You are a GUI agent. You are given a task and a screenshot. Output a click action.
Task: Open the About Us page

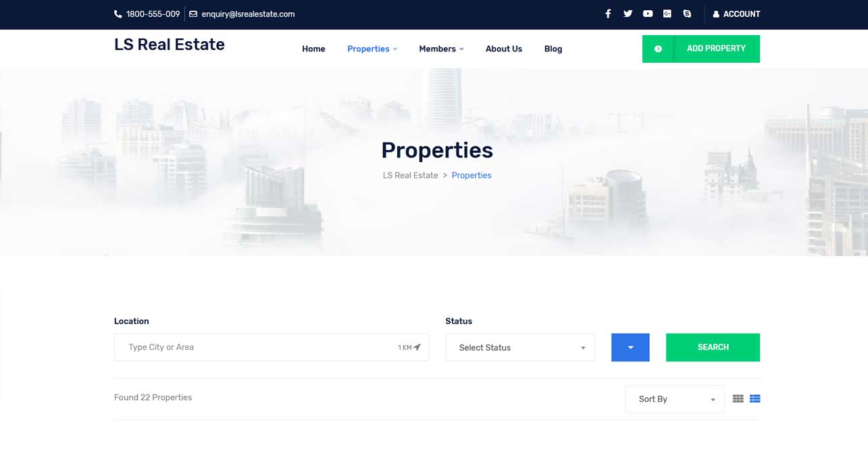504,49
